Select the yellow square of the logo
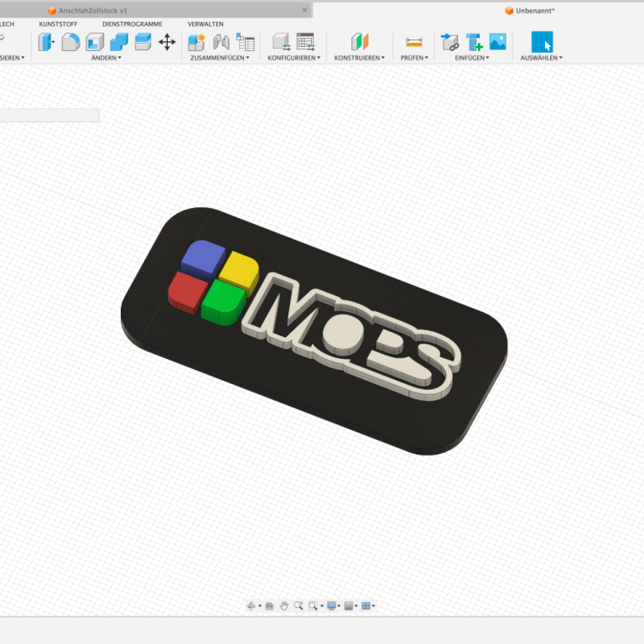Screen dimensions: 644x644 click(239, 271)
